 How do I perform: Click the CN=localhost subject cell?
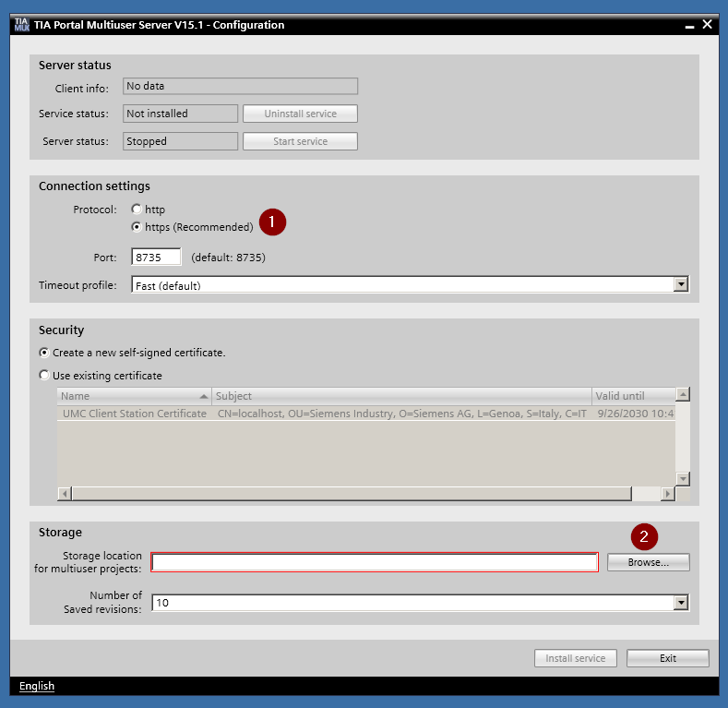(401, 414)
